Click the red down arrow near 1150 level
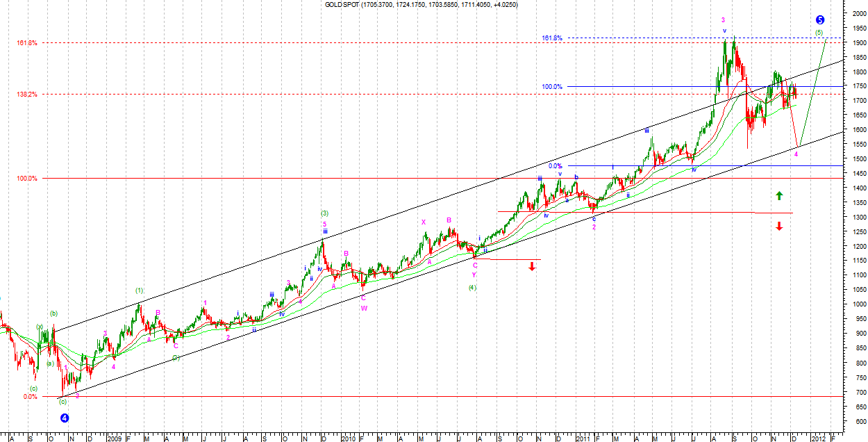This screenshot has width=868, height=442. pos(532,266)
